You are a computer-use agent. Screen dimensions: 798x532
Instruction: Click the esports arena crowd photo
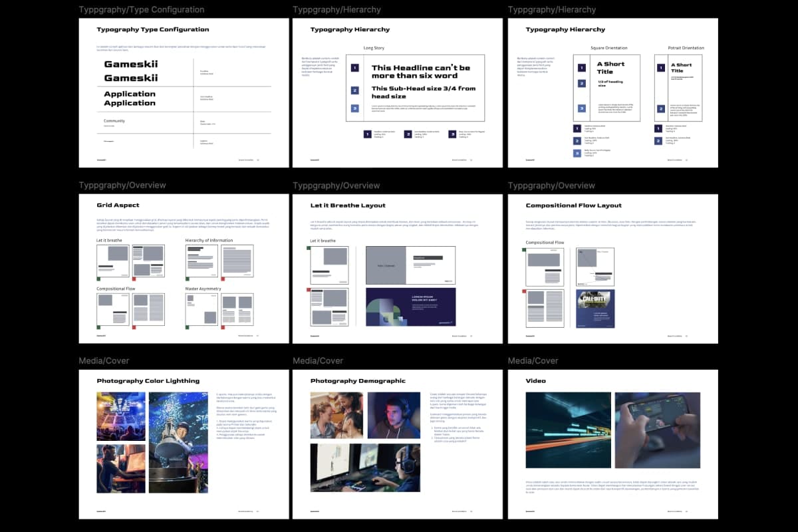(120, 416)
